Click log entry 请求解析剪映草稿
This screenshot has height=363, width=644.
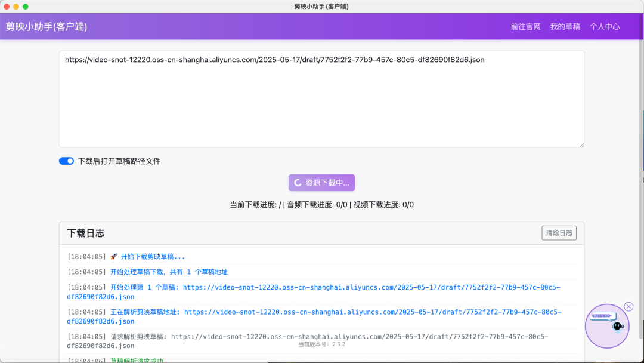(x=321, y=342)
